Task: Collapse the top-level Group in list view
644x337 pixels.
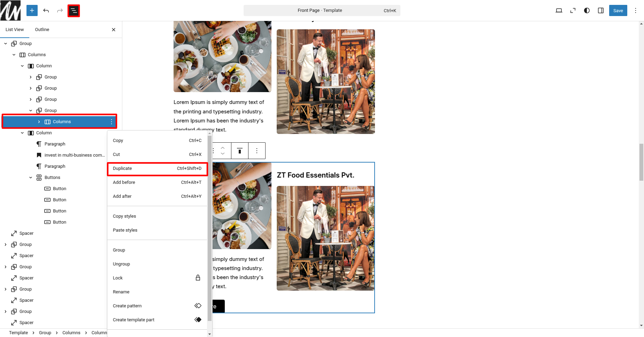Action: [6, 44]
